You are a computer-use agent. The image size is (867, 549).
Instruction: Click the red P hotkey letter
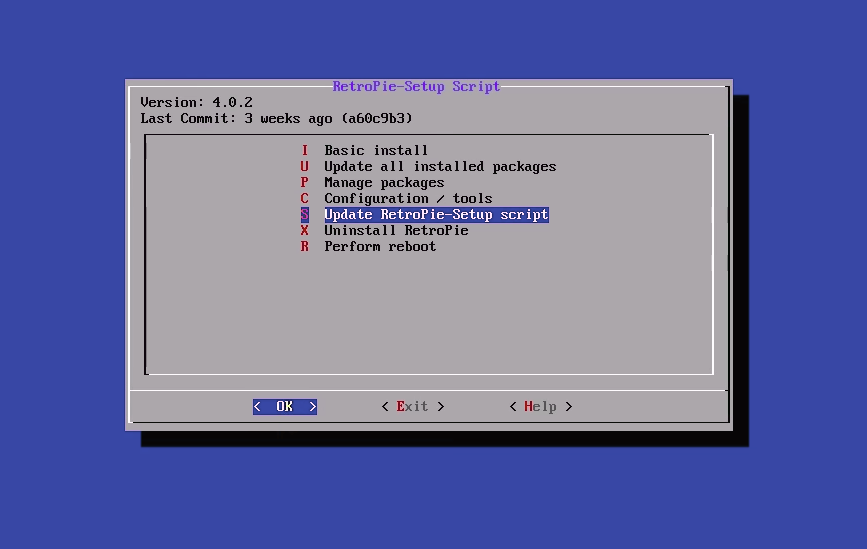point(305,183)
